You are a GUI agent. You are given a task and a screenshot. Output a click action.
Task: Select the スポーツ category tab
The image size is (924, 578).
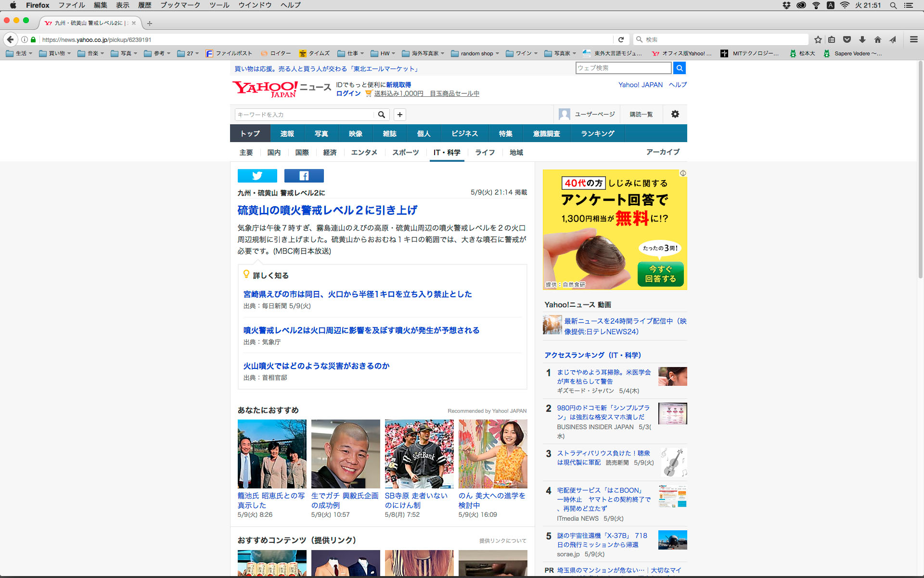point(405,152)
